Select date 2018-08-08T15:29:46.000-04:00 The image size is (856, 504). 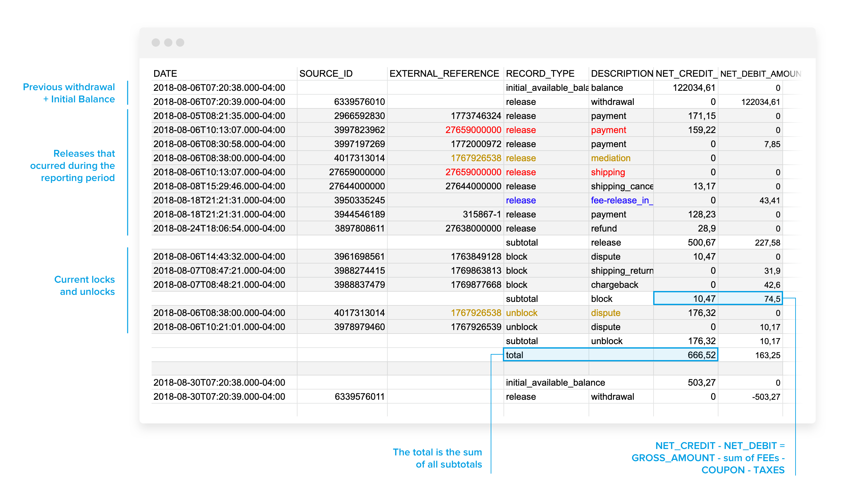tap(219, 186)
